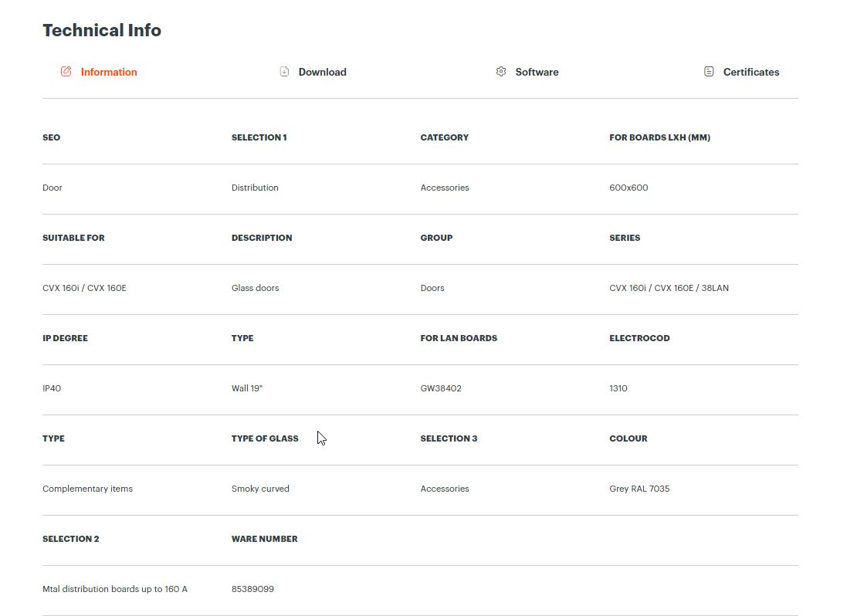This screenshot has width=847, height=616.
Task: Click the Technical Info heading
Action: point(102,30)
